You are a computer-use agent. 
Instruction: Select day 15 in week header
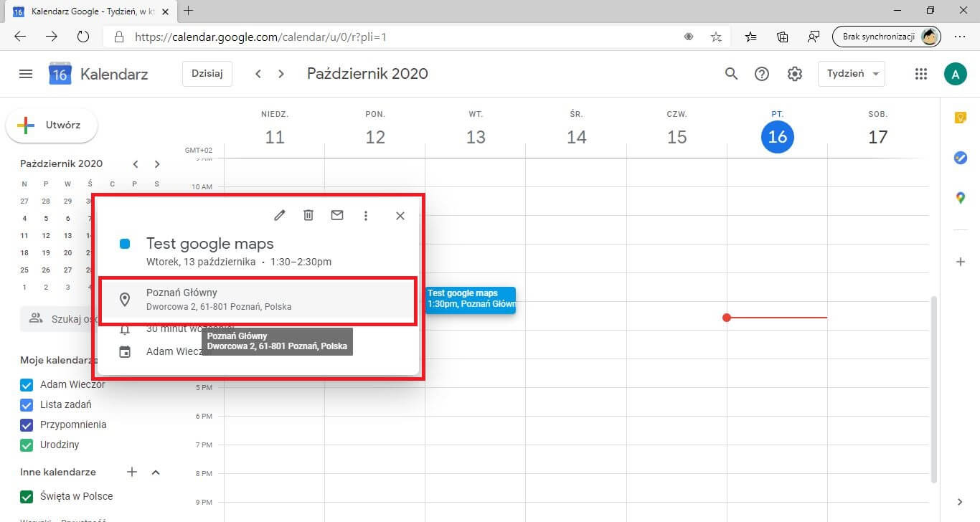[677, 137]
